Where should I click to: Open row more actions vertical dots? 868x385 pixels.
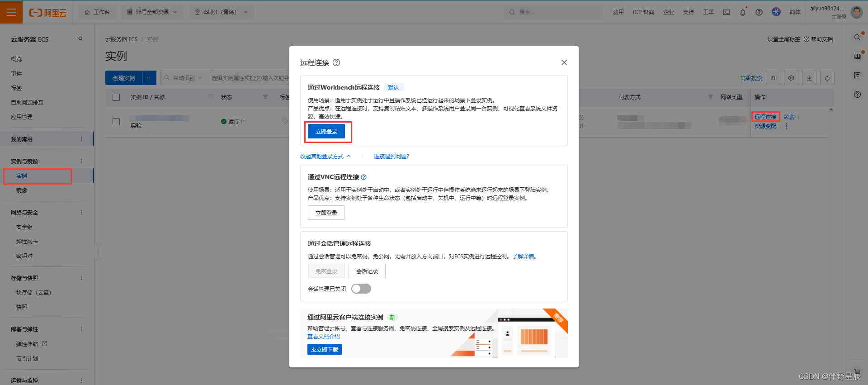[x=787, y=126]
